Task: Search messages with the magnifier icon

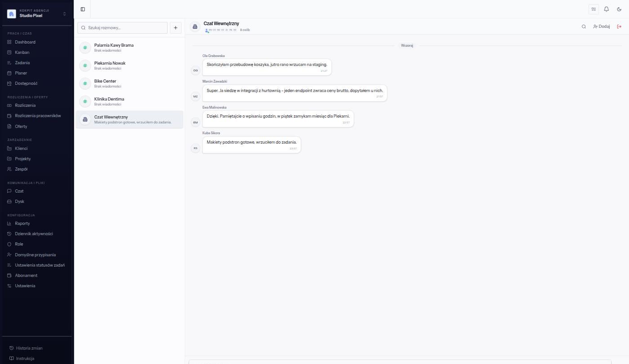Action: [x=584, y=26]
